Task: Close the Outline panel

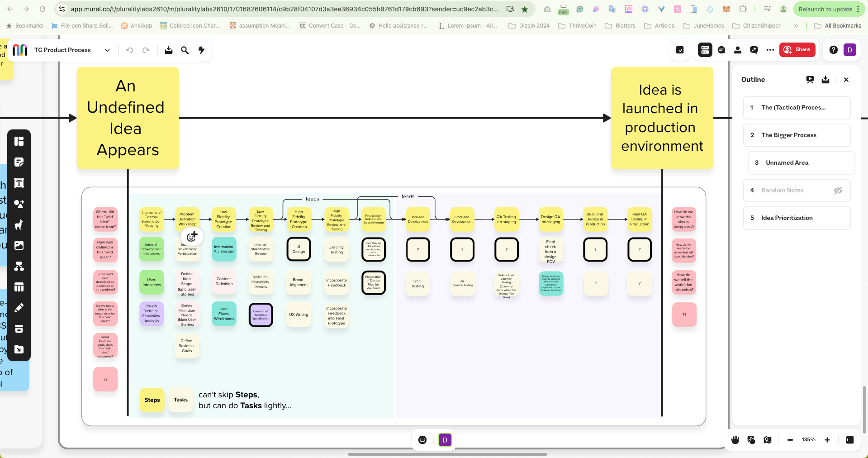Action: coord(846,80)
